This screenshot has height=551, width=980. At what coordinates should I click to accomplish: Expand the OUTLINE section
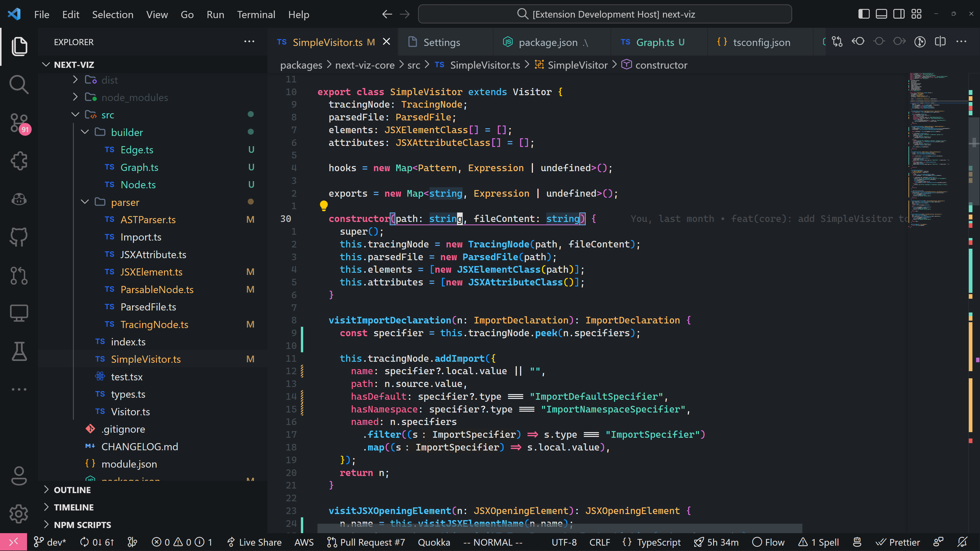[72, 490]
